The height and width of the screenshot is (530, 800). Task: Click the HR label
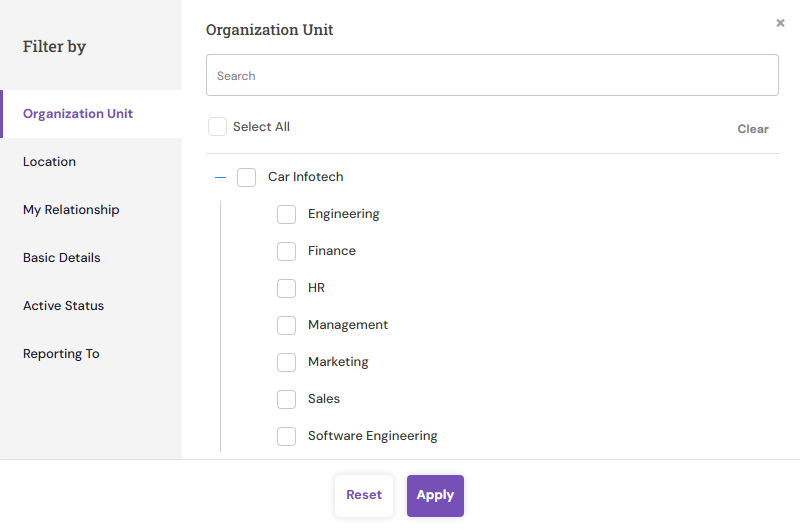[x=316, y=288]
